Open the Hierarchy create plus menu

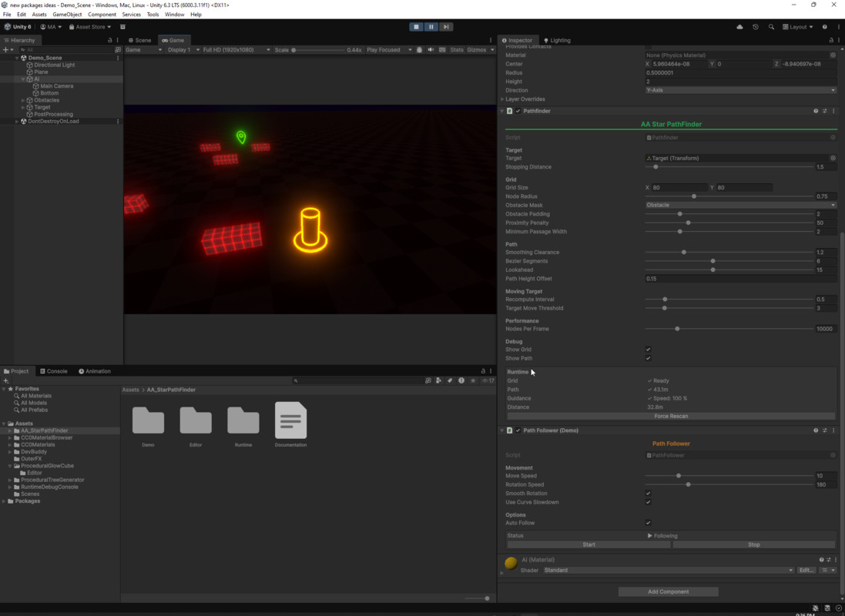click(8, 49)
